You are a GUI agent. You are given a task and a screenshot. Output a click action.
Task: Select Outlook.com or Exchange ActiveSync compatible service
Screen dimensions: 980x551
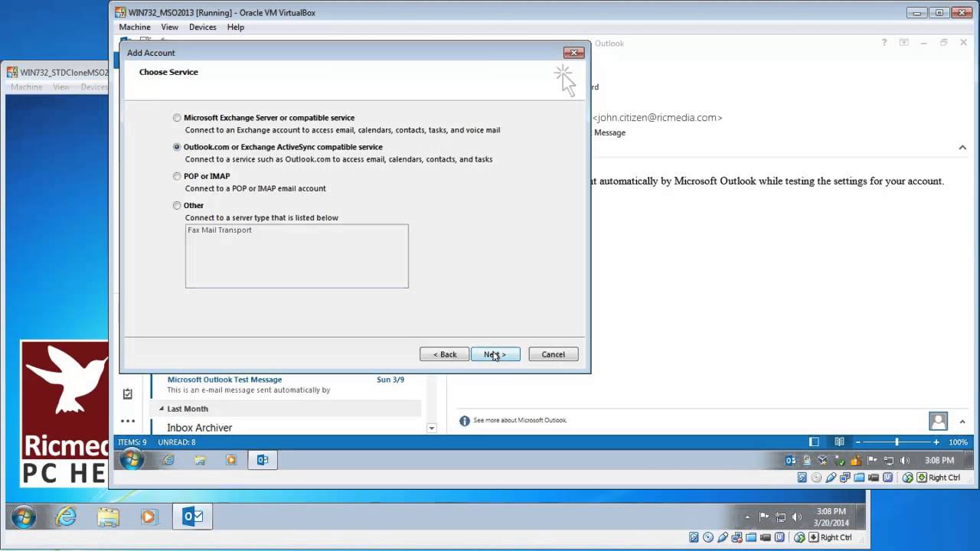pyautogui.click(x=177, y=147)
